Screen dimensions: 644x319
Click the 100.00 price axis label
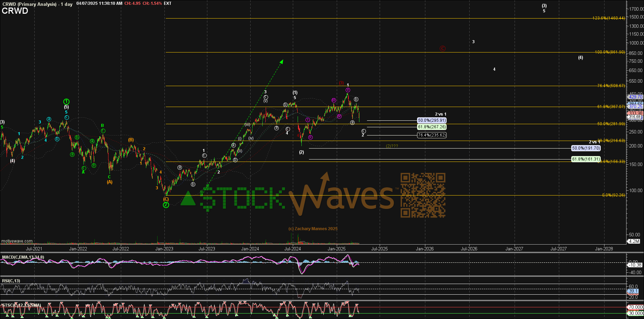click(636, 190)
